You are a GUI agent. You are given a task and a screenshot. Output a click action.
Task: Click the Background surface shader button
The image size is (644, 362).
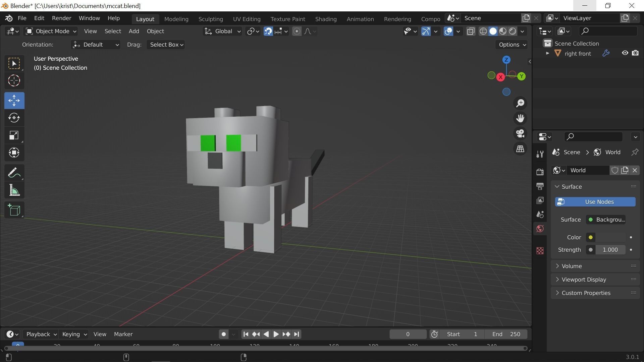[x=606, y=220]
